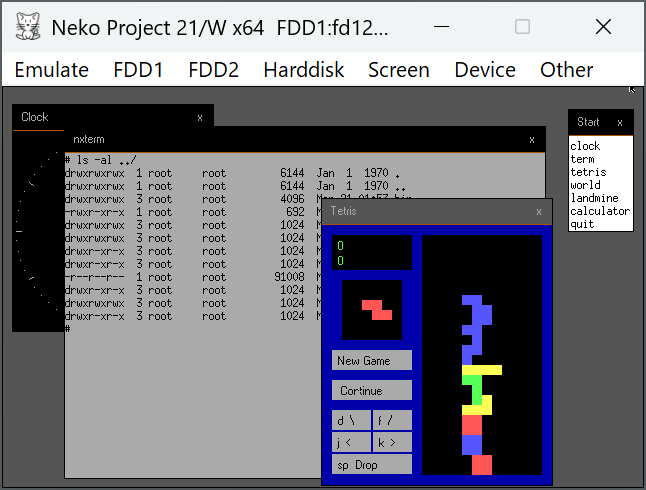This screenshot has height=490, width=646.
Task: Select calculator in the Start list
Action: (600, 211)
